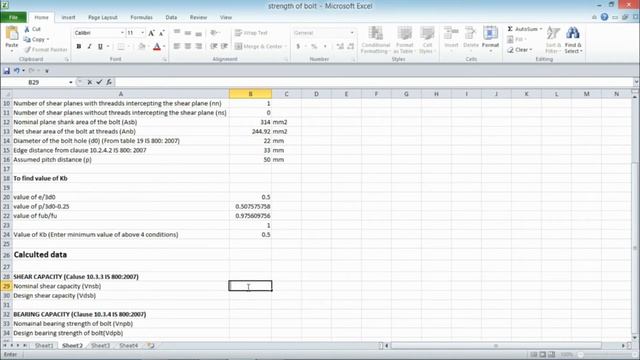The width and height of the screenshot is (640, 360).
Task: Apply top vertical alignment
Action: [177, 33]
